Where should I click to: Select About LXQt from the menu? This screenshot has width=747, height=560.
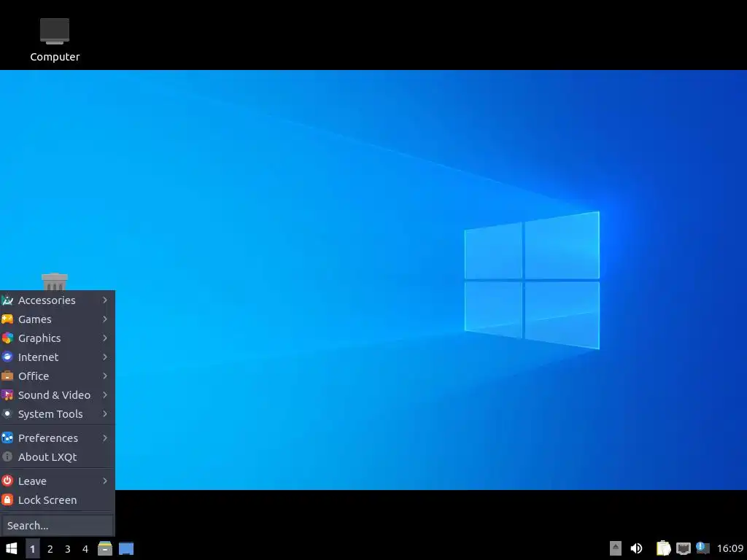[57, 457]
